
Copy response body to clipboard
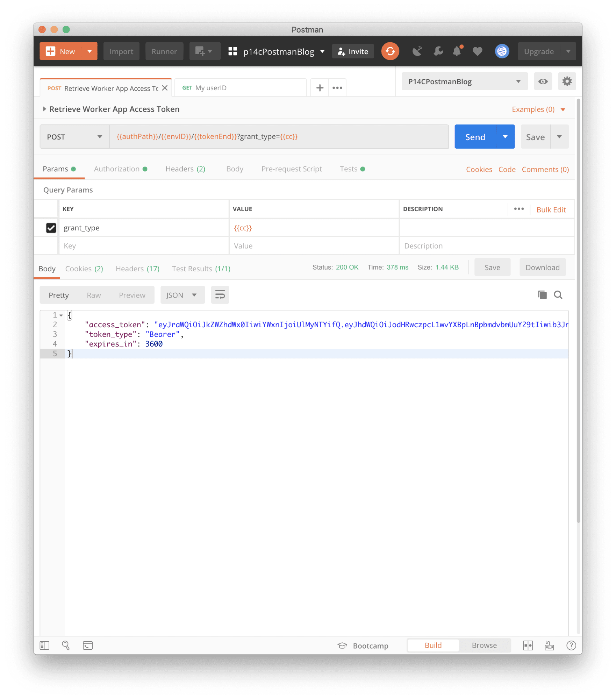(542, 295)
